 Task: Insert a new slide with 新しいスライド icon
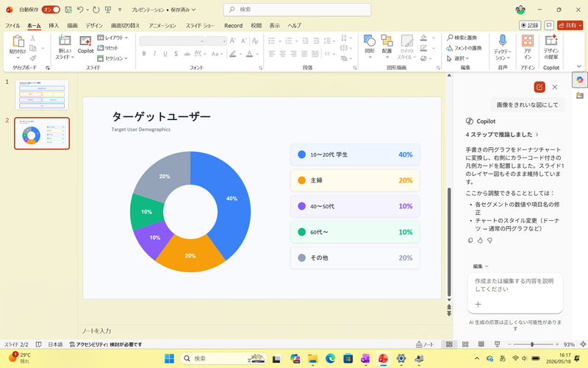[65, 40]
